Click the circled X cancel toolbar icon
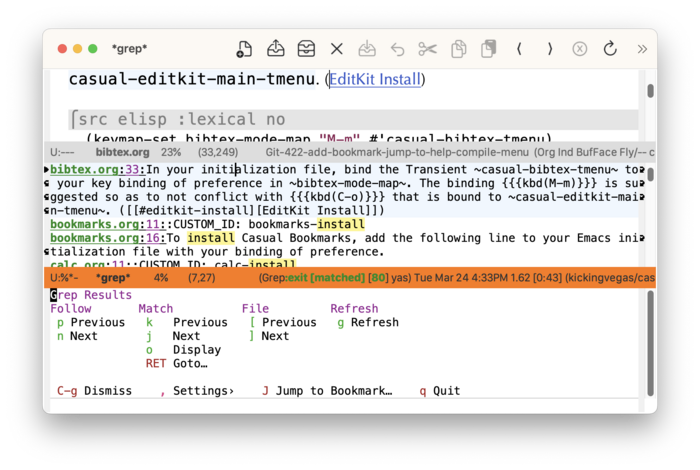This screenshot has width=700, height=470. point(580,49)
